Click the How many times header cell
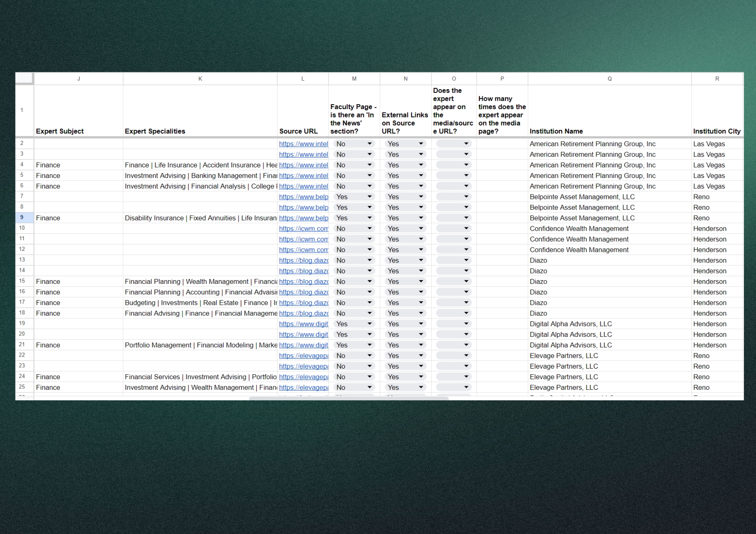This screenshot has height=534, width=756. (x=502, y=110)
